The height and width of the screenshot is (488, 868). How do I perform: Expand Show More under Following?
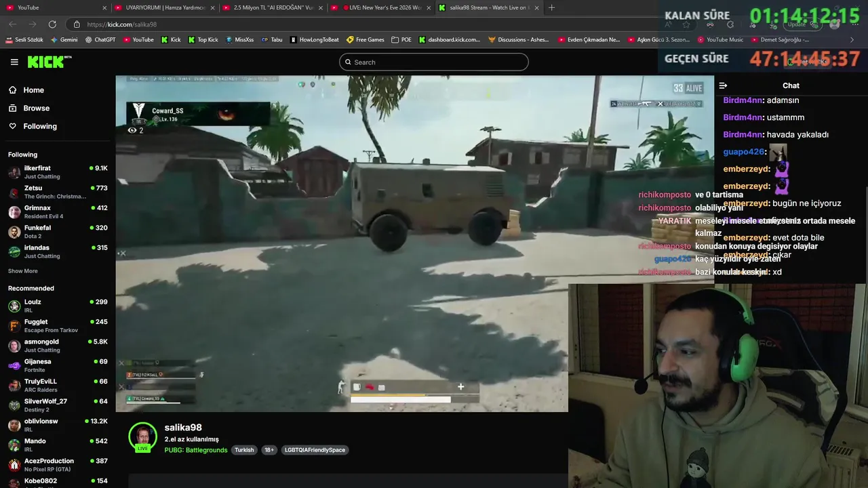[22, 271]
